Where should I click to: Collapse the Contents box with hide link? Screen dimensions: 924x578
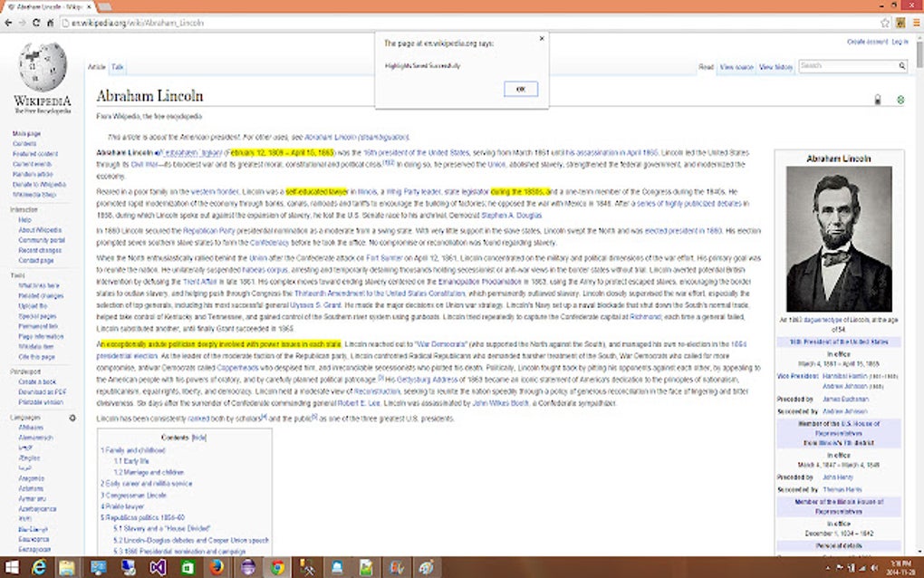pyautogui.click(x=199, y=438)
